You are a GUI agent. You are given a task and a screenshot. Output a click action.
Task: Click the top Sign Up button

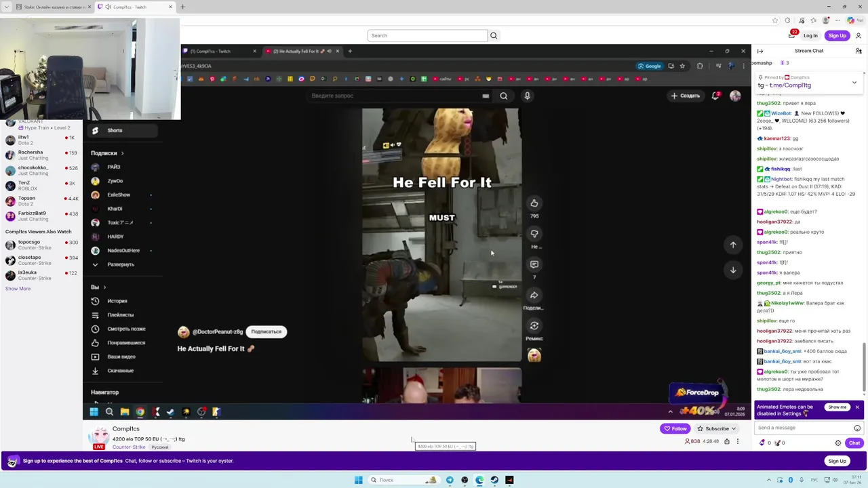[837, 35]
